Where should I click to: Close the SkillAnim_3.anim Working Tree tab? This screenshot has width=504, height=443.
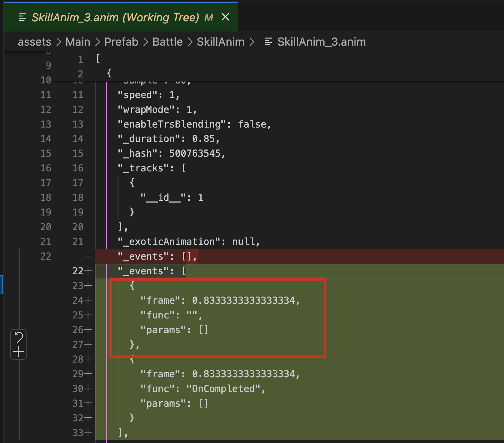pyautogui.click(x=225, y=17)
